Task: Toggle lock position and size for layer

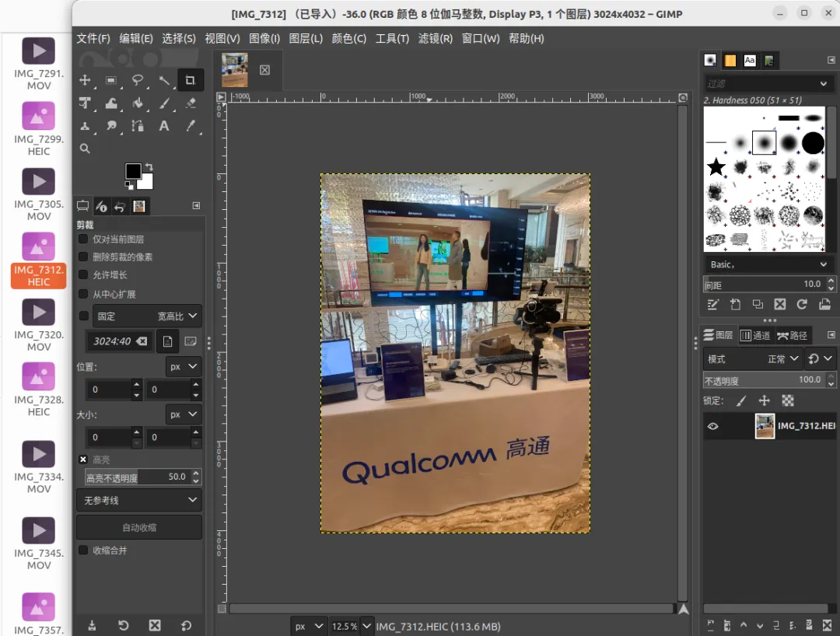Action: 764,400
